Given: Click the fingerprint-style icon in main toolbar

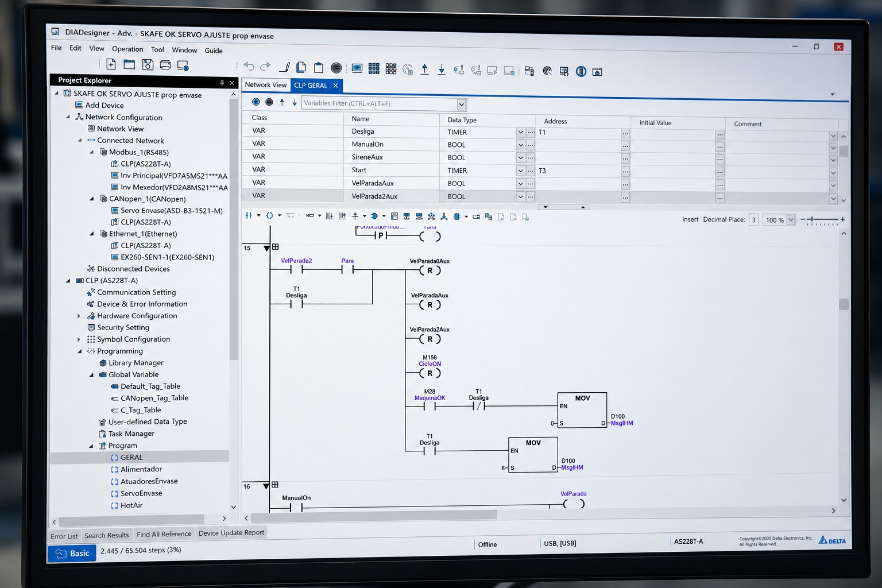Looking at the screenshot, I should (547, 71).
